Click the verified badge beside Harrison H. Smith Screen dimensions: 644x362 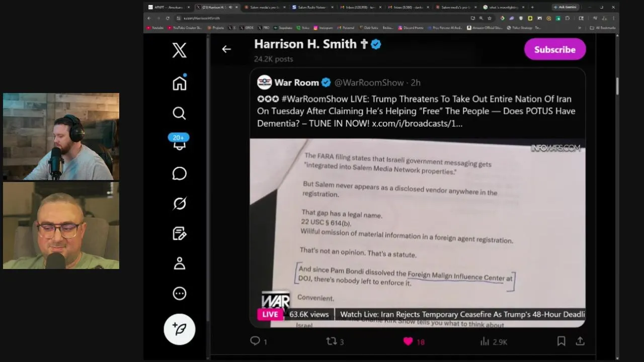coord(376,44)
